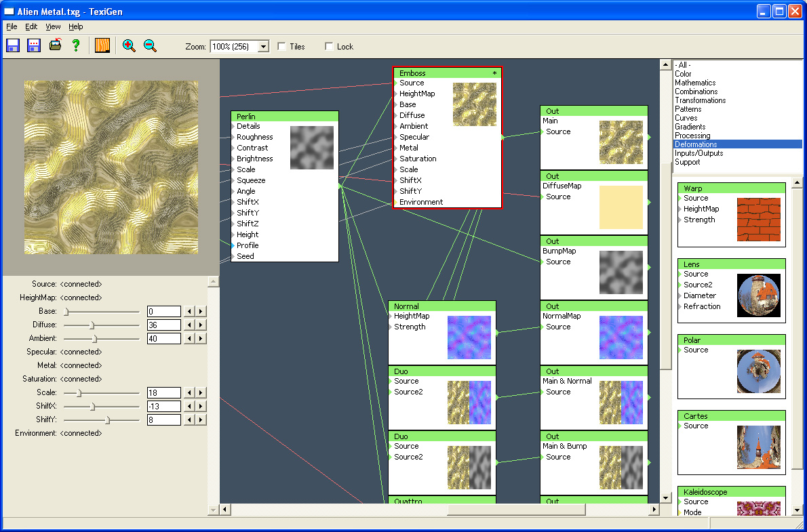Click the Ambient value input field
The width and height of the screenshot is (807, 532).
[x=163, y=338]
